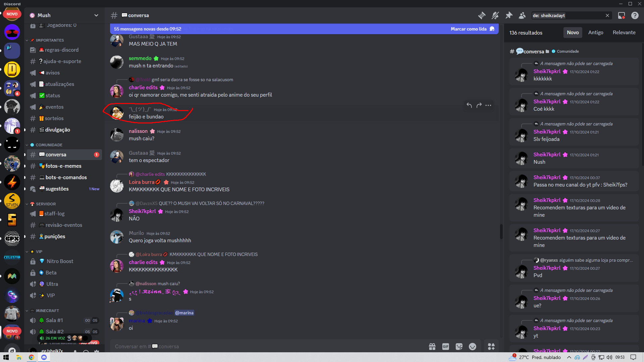Image resolution: width=644 pixels, height=362 pixels.
Task: Forward the 'feijão e bundao' message
Action: coord(479,105)
